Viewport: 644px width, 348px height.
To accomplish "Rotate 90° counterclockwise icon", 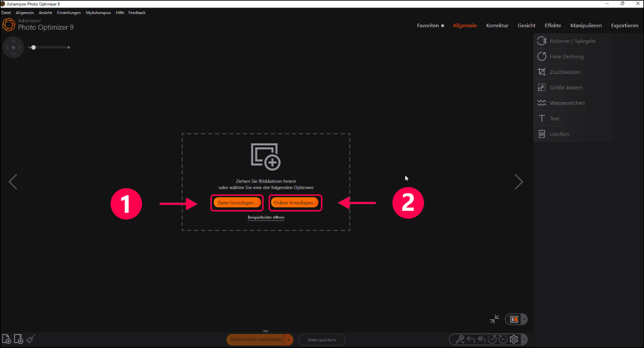I will pos(493,339).
